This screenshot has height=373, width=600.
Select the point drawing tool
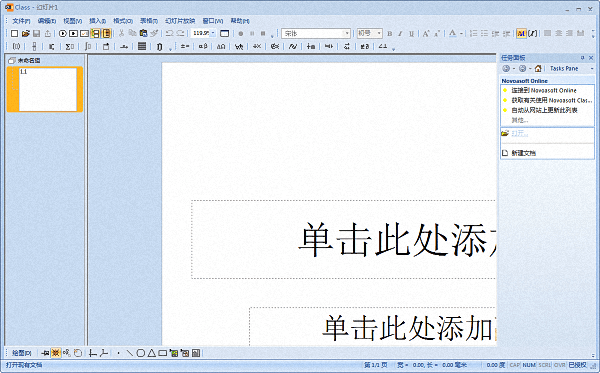(x=118, y=353)
